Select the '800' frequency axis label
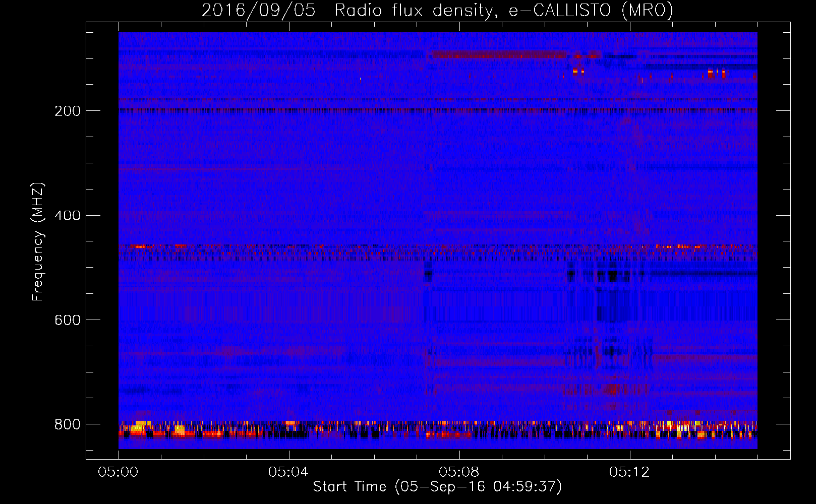 [x=68, y=424]
